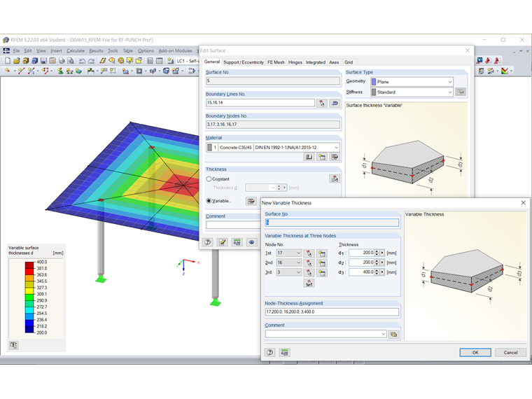Open the Grid tab
532x399 pixels.
pos(349,62)
